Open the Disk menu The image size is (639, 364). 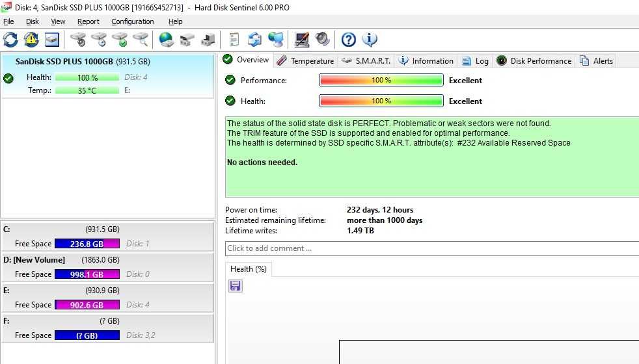(32, 21)
